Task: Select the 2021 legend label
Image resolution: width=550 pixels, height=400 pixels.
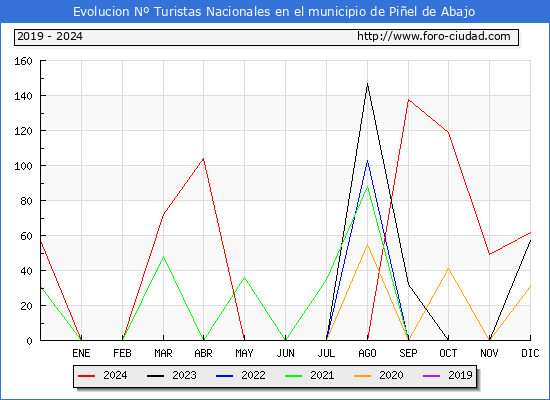Action: (322, 375)
